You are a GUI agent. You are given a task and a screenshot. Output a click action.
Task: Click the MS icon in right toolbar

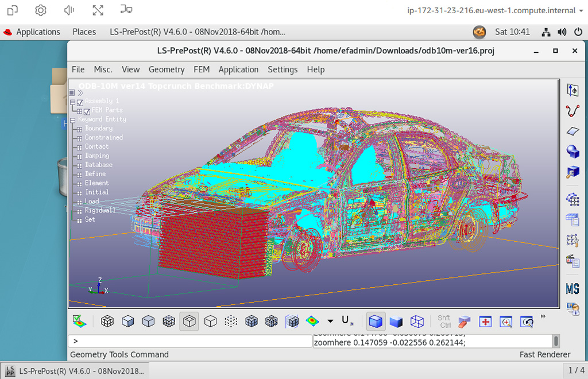point(572,288)
